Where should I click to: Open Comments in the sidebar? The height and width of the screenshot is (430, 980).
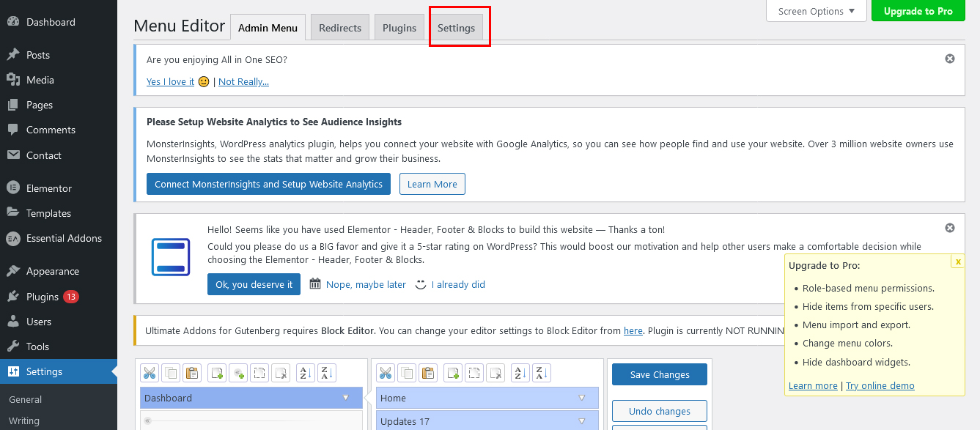click(59, 130)
